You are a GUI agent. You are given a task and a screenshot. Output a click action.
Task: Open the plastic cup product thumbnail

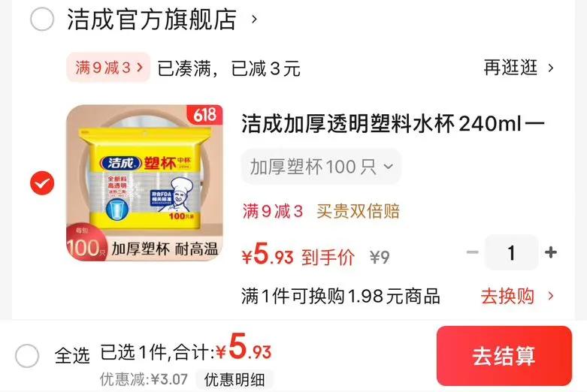pyautogui.click(x=144, y=182)
